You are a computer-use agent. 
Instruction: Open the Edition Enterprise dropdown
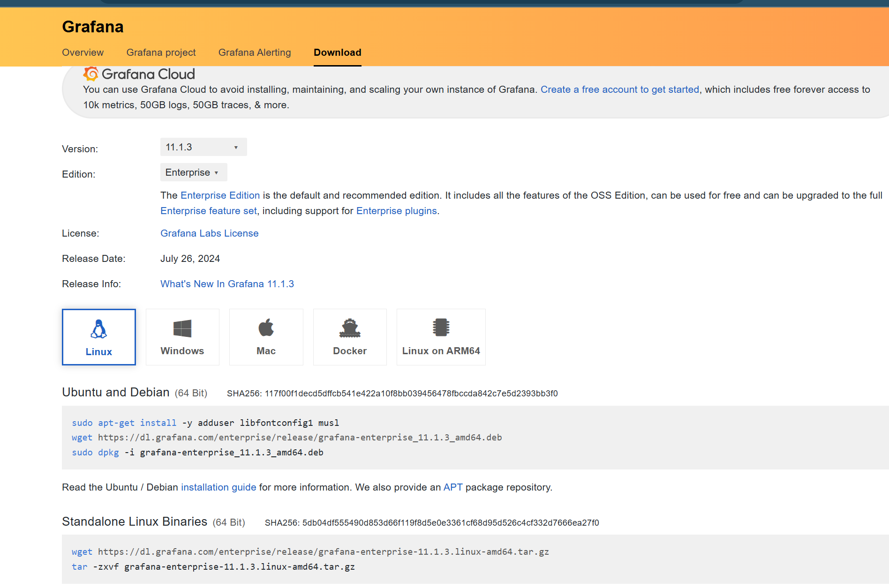pyautogui.click(x=194, y=172)
